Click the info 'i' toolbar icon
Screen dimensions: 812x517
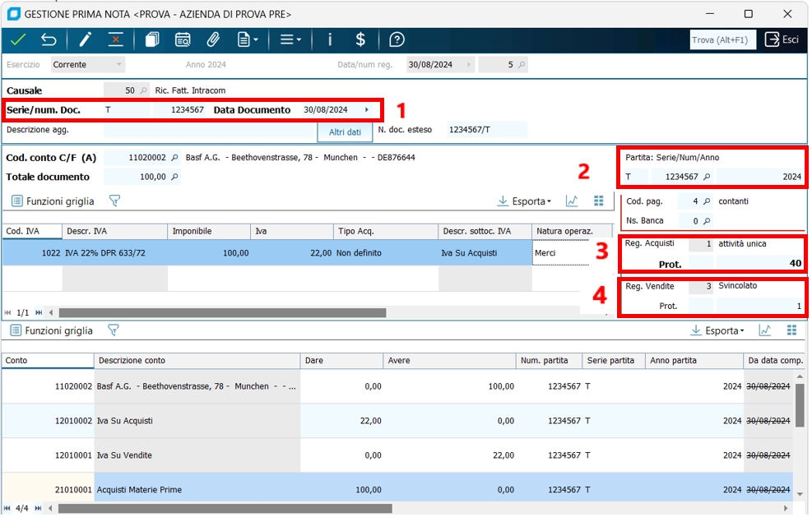330,39
